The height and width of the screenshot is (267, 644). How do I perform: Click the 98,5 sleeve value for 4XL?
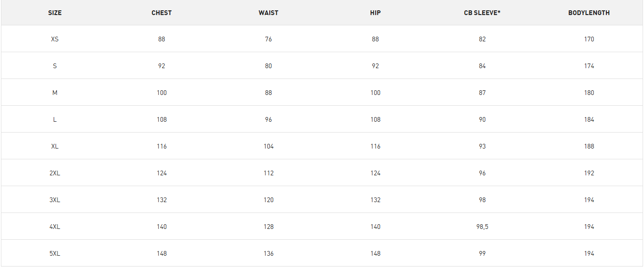coord(482,227)
